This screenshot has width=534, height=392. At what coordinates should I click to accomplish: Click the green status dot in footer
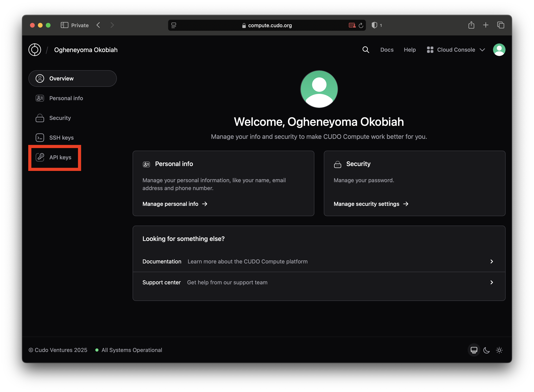tap(97, 350)
